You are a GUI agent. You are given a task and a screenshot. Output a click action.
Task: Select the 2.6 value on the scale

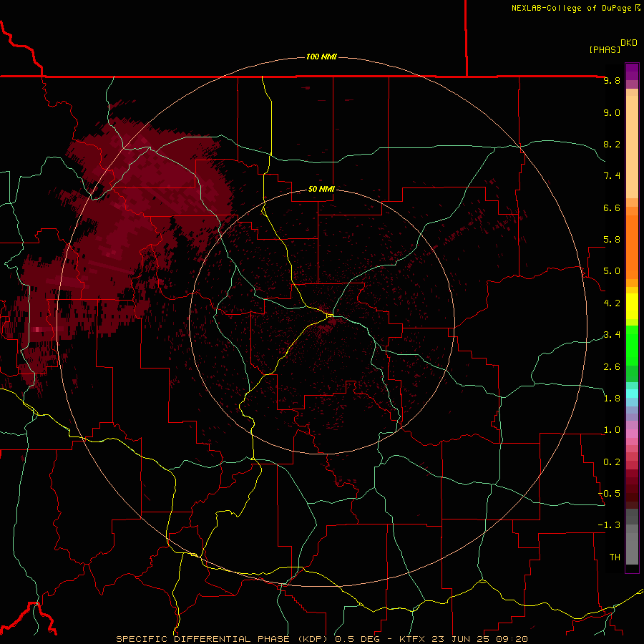pyautogui.click(x=612, y=367)
